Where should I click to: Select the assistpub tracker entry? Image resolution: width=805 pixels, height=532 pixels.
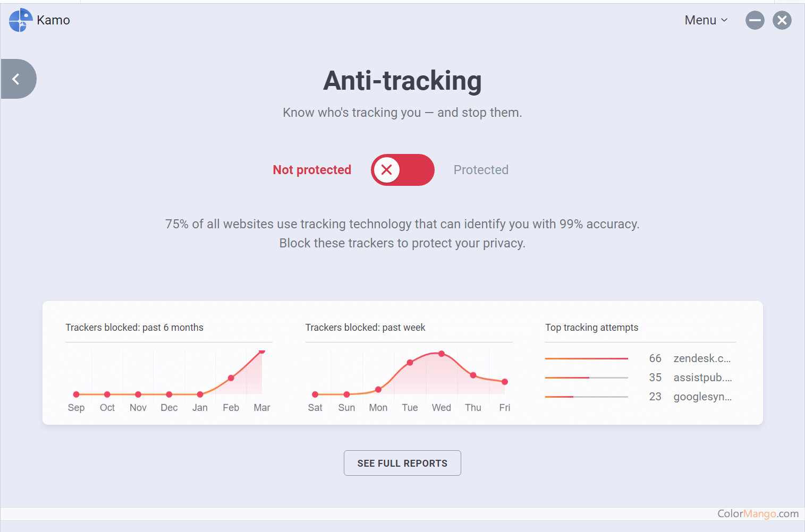pyautogui.click(x=702, y=377)
